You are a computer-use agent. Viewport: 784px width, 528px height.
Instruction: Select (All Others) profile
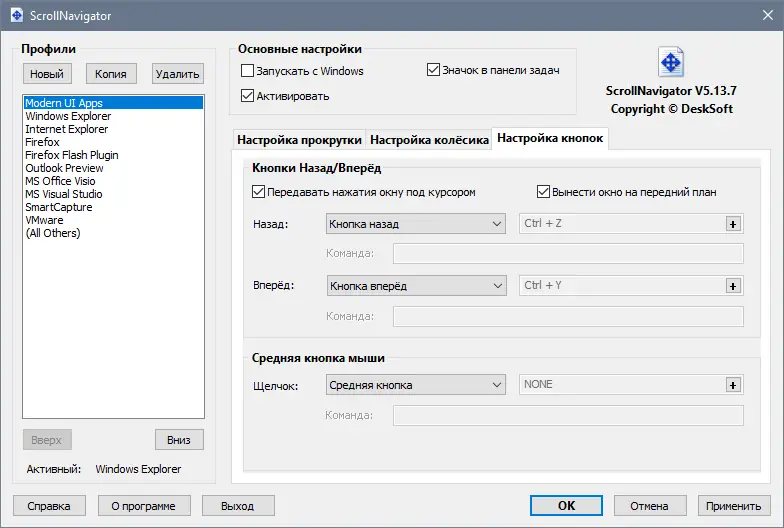click(114, 233)
